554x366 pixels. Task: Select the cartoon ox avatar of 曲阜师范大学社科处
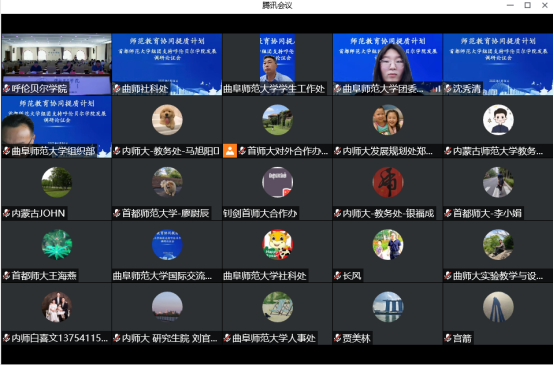[x=277, y=244]
